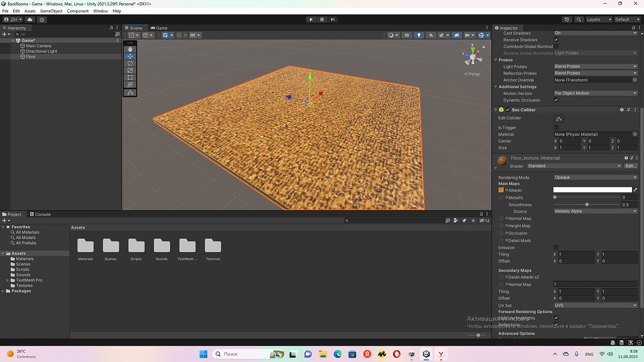Image resolution: width=644 pixels, height=362 pixels.
Task: Click the Edit... button next to Shader
Action: [631, 165]
